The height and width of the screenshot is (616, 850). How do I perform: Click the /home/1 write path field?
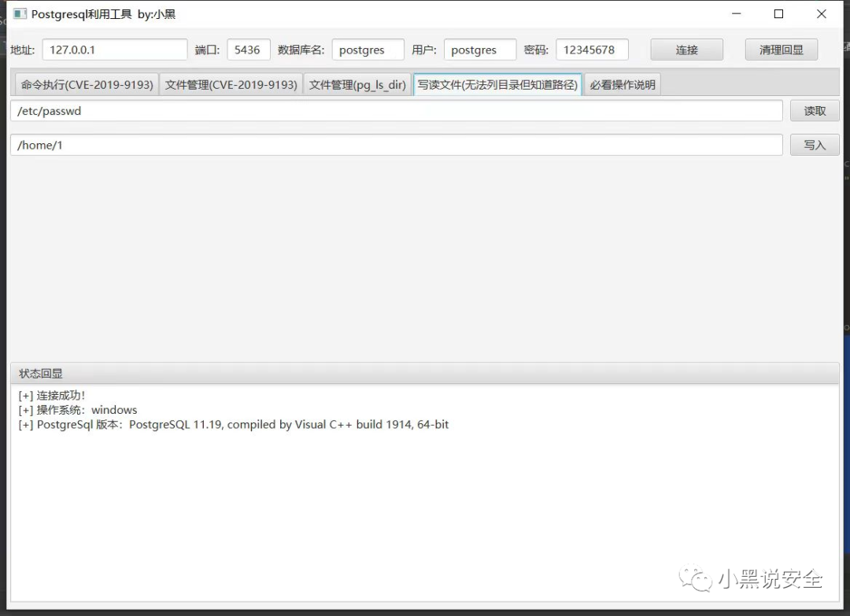(396, 146)
